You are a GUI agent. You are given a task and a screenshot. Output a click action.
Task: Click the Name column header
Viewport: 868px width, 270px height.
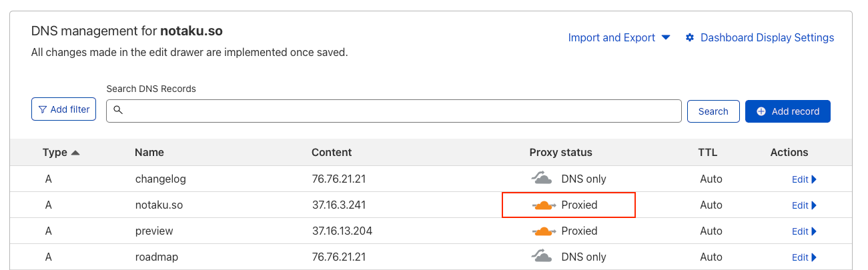click(149, 153)
